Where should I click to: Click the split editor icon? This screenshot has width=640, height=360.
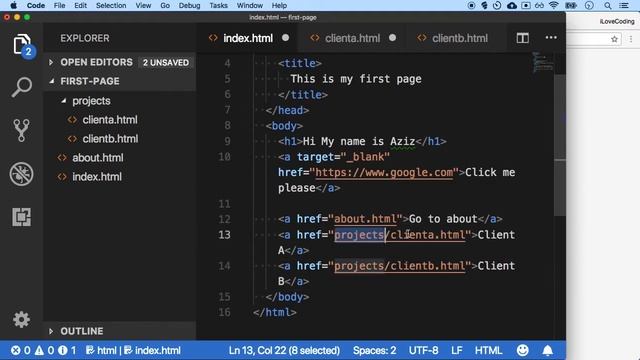coord(522,38)
